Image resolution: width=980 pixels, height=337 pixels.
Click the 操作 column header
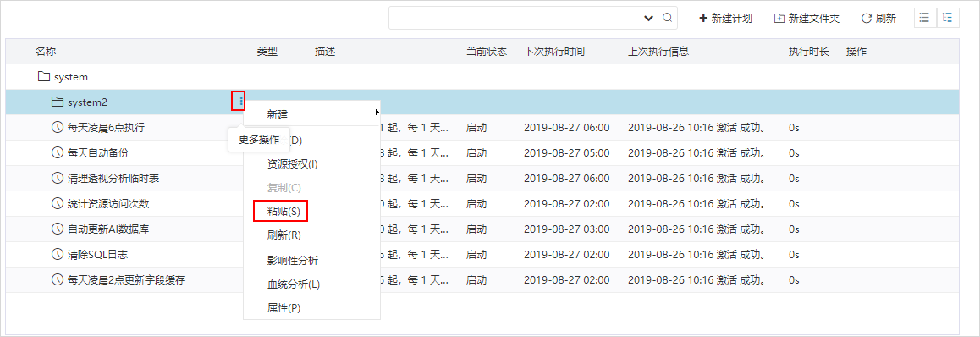(856, 52)
